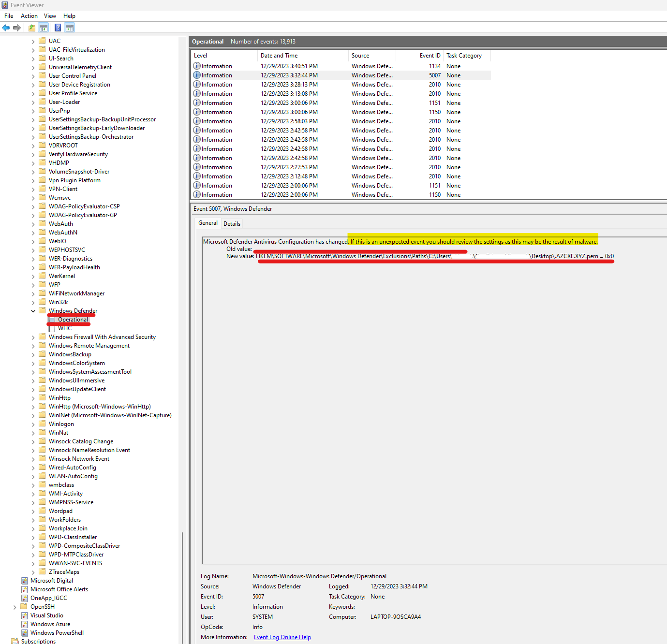Click the computer name LAPTOP-9OSCA9A4

point(396,617)
